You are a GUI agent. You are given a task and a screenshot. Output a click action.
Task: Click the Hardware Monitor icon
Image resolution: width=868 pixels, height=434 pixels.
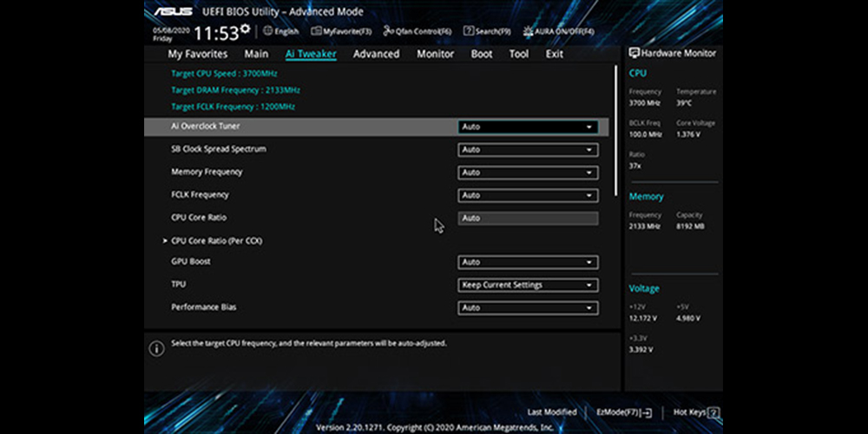pos(635,53)
